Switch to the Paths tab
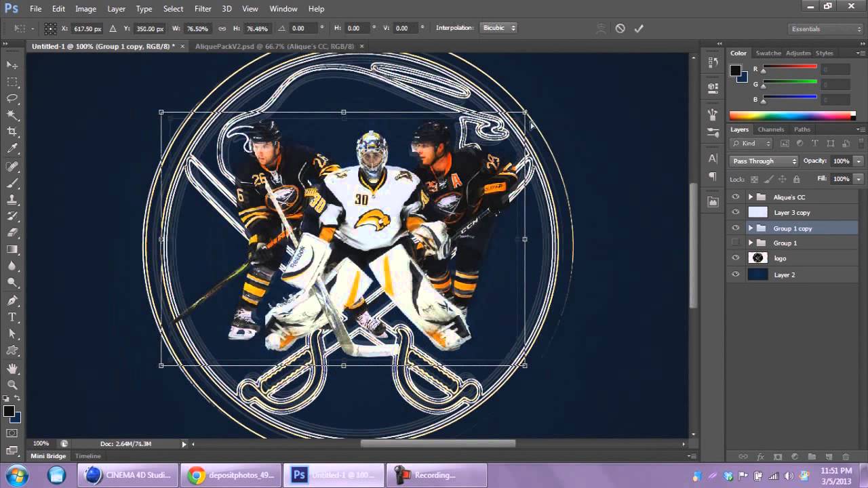 pyautogui.click(x=802, y=129)
